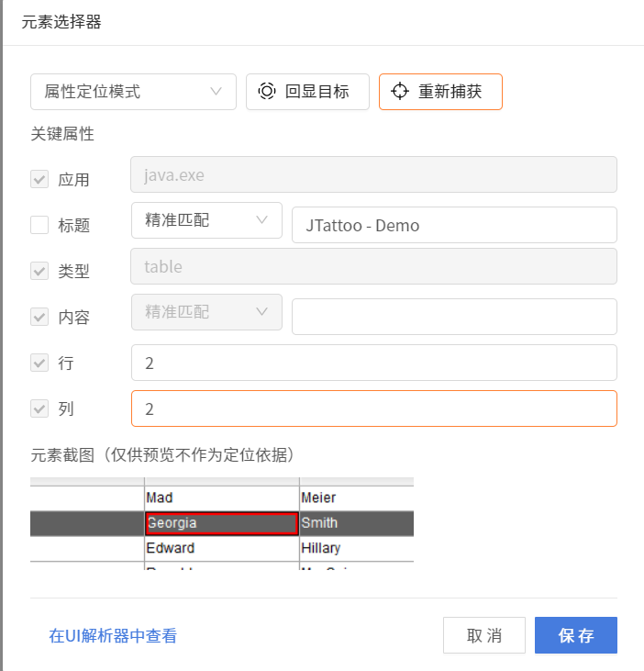Screen dimensions: 644x671
Task: Click the 回显目标 target icon
Action: [x=267, y=92]
